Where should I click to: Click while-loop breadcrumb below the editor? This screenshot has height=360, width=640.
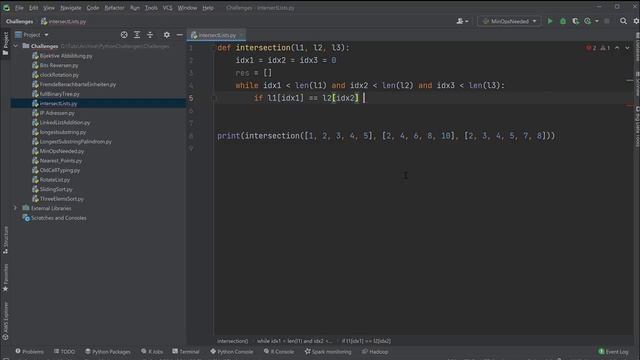(x=295, y=341)
